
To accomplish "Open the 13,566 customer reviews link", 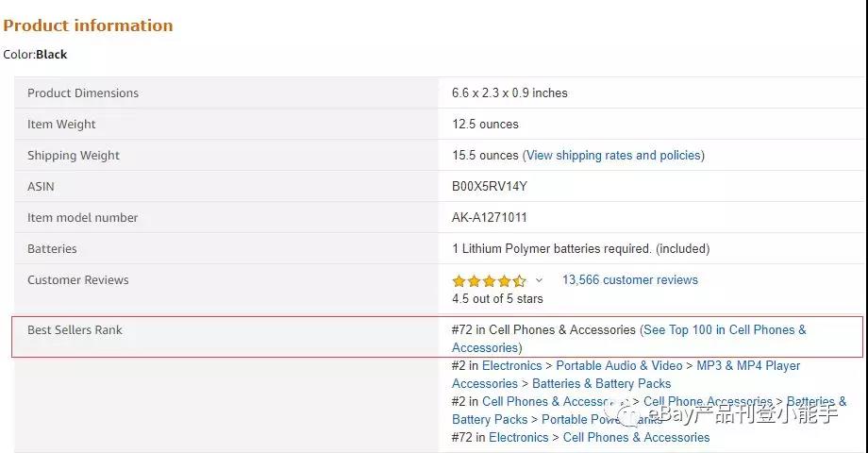I will click(x=630, y=279).
